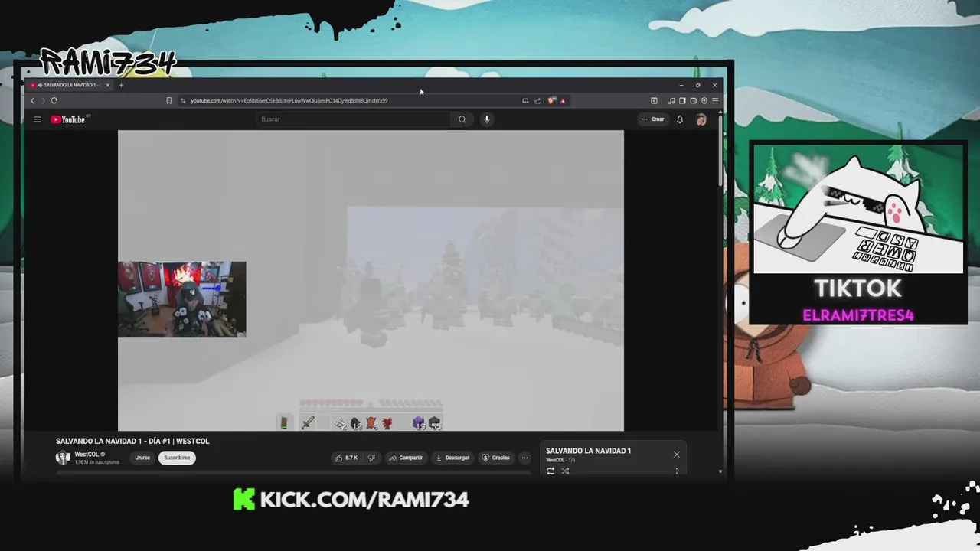Click the share page icon in address bar
This screenshot has height=551, width=980.
(537, 100)
